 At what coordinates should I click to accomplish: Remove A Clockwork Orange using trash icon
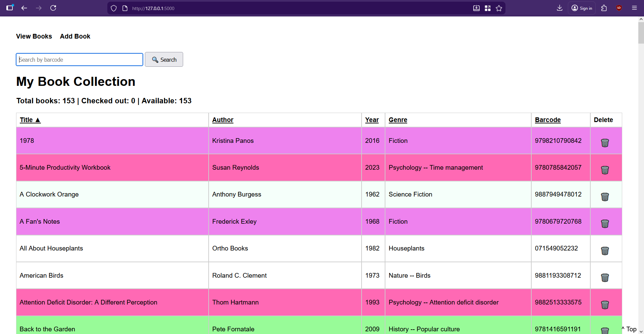click(605, 197)
